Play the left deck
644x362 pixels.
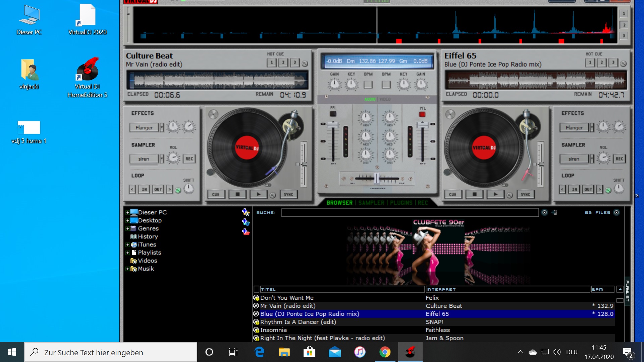(x=258, y=194)
